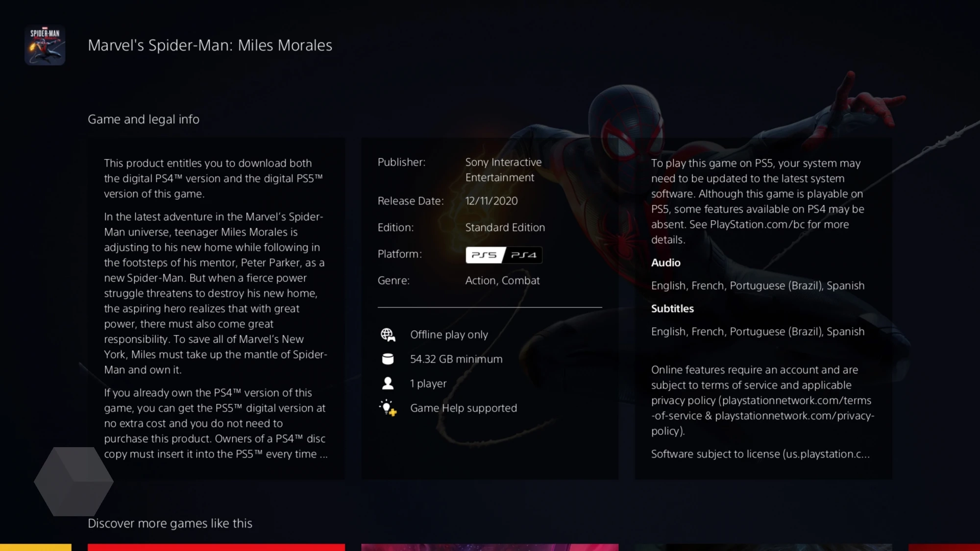Click the 'Discover more games like this' heading

170,523
